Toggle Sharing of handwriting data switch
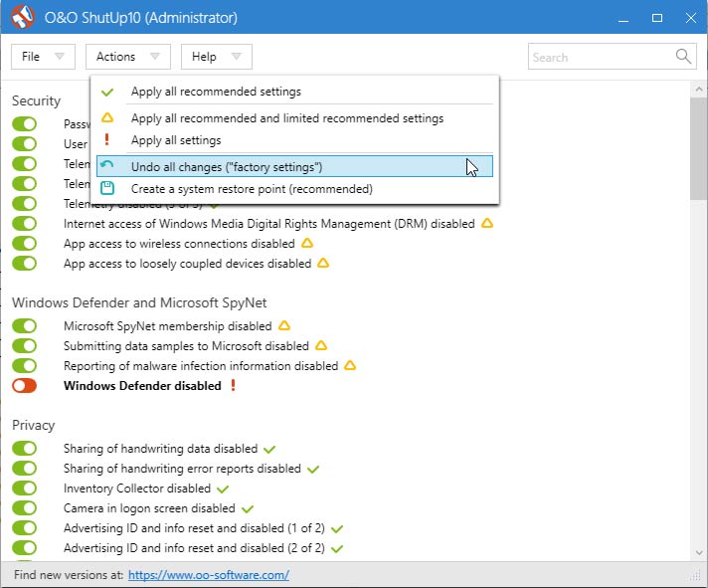 click(x=25, y=448)
